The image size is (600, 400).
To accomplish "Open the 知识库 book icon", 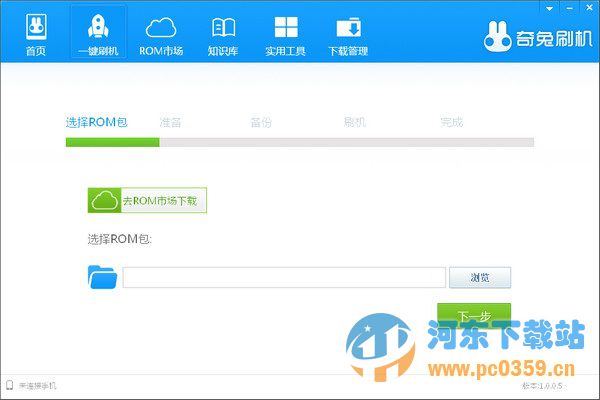I will tap(223, 28).
